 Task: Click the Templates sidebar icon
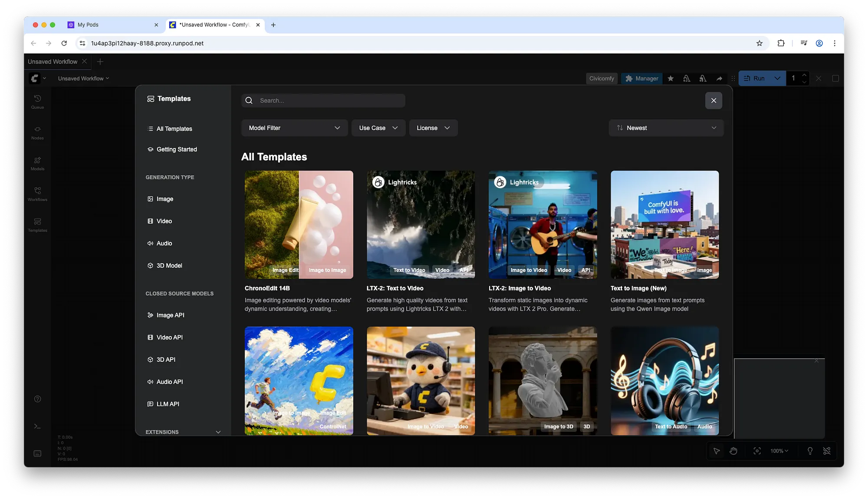(x=37, y=225)
